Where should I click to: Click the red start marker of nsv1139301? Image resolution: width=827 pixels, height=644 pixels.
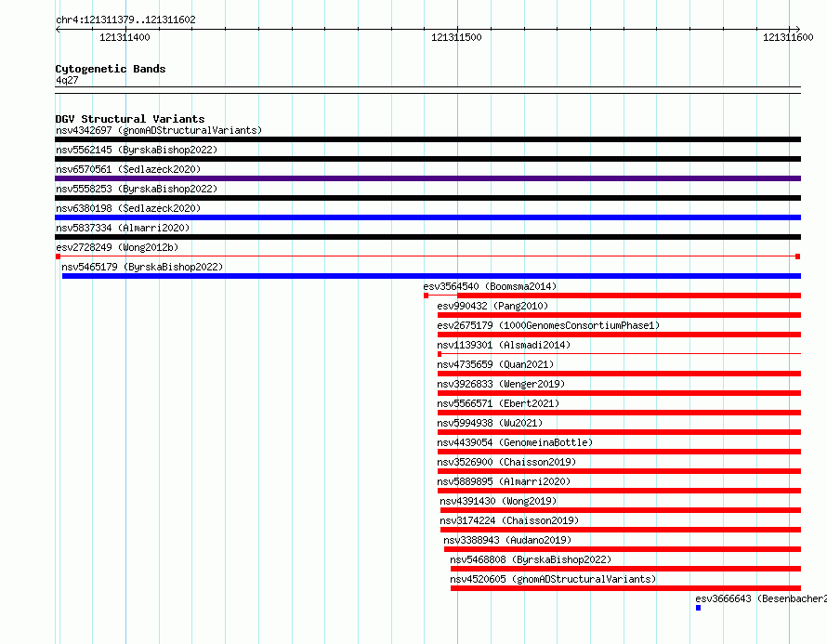click(x=440, y=354)
